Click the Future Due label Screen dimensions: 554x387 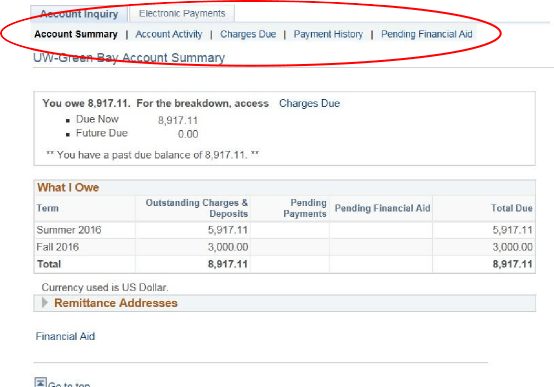(x=102, y=133)
